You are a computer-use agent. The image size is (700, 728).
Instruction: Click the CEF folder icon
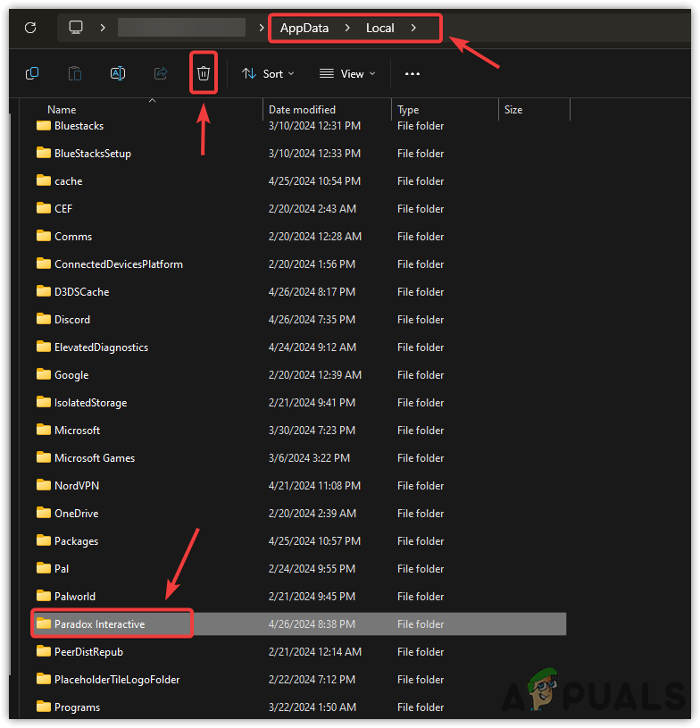(44, 208)
